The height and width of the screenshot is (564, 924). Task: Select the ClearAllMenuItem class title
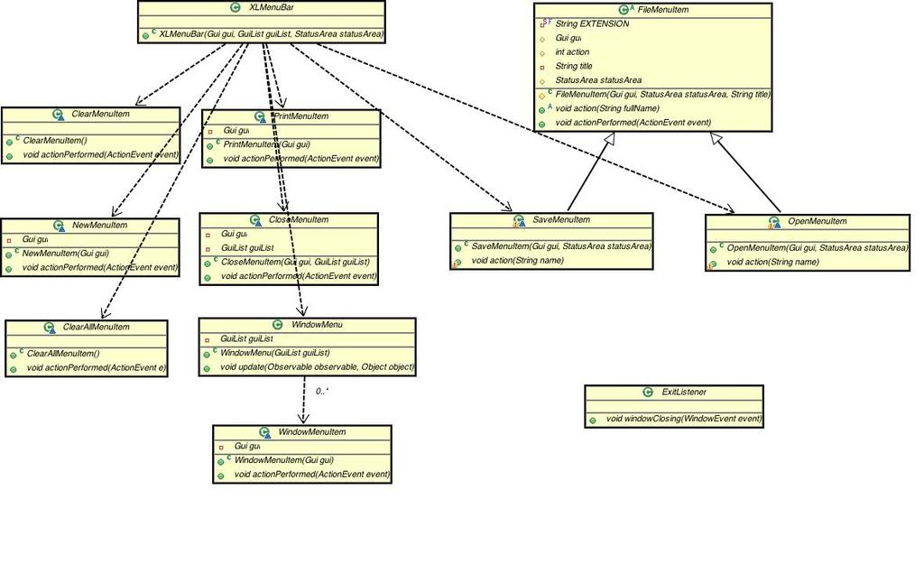[96, 327]
